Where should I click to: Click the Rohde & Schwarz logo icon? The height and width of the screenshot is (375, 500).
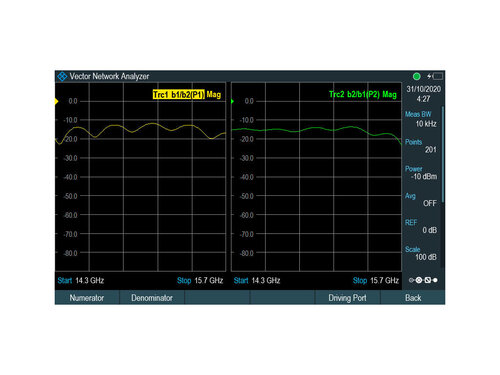click(62, 76)
